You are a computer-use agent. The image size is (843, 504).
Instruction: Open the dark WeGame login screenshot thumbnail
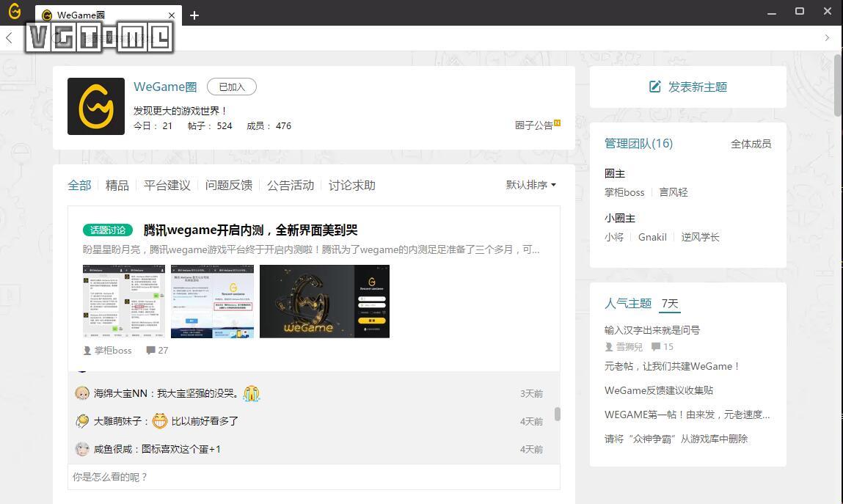pos(324,301)
